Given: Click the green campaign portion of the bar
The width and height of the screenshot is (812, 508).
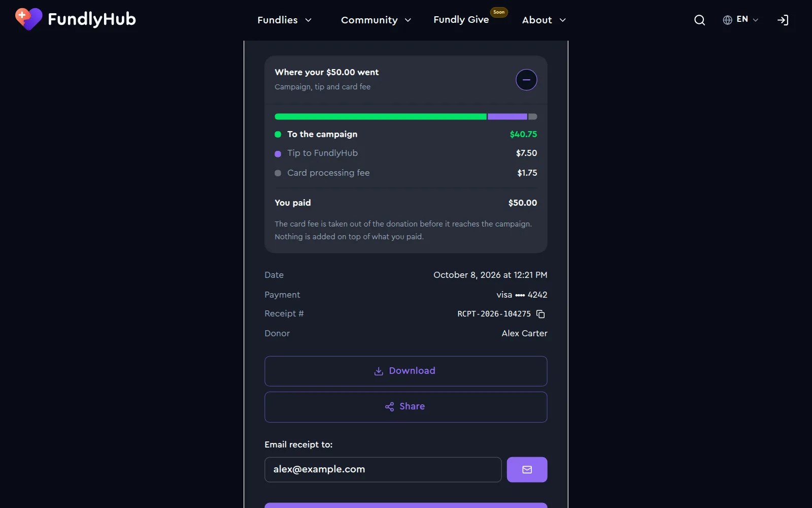Looking at the screenshot, I should [380, 116].
